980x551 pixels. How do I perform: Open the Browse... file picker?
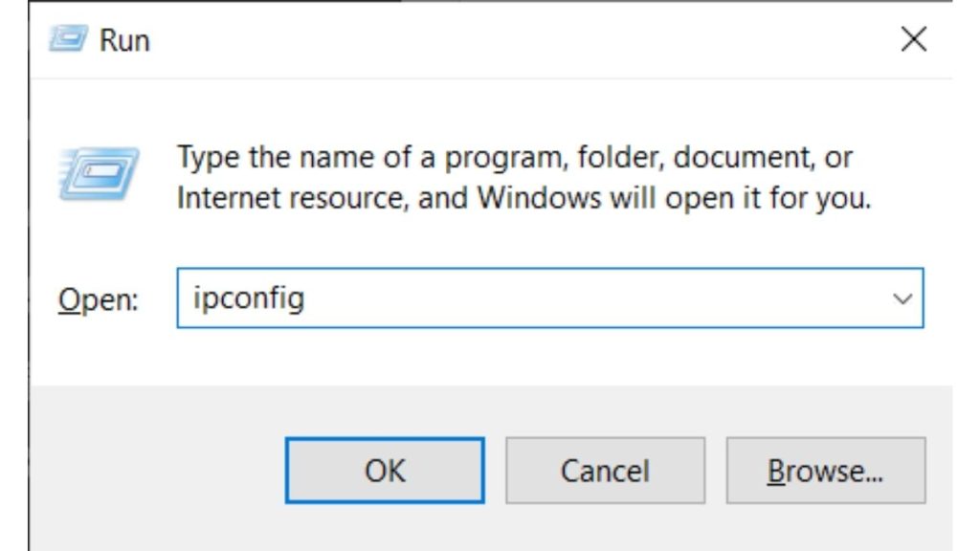(x=825, y=471)
